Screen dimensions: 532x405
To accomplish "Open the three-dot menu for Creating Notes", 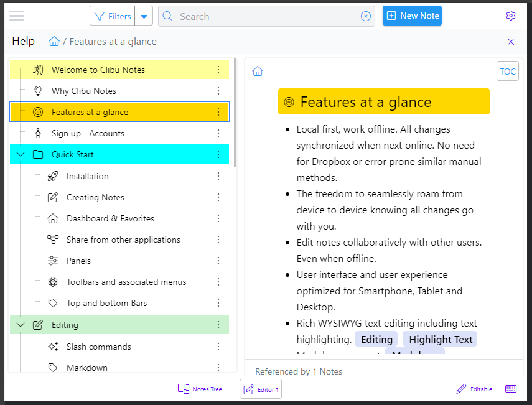I will click(x=218, y=197).
